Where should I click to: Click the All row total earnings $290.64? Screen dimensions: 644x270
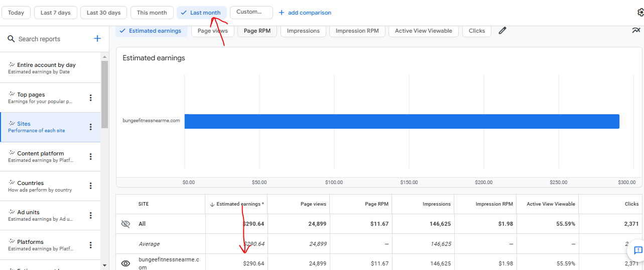tap(253, 224)
